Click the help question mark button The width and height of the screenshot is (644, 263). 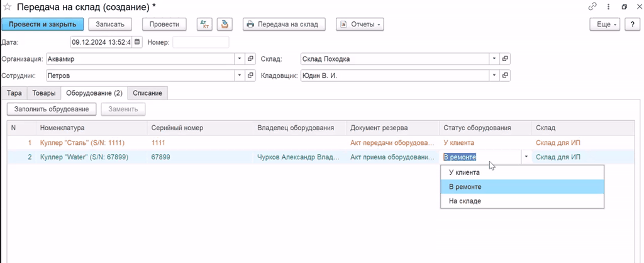click(633, 25)
